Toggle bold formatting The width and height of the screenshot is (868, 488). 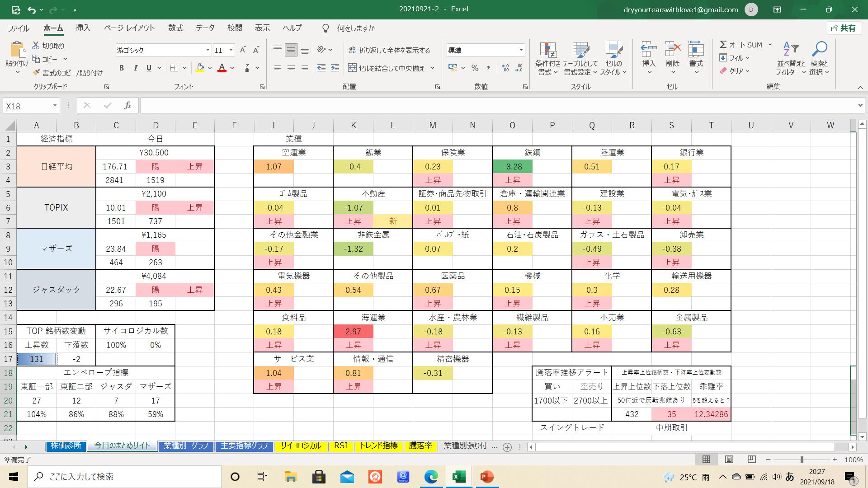[x=121, y=68]
